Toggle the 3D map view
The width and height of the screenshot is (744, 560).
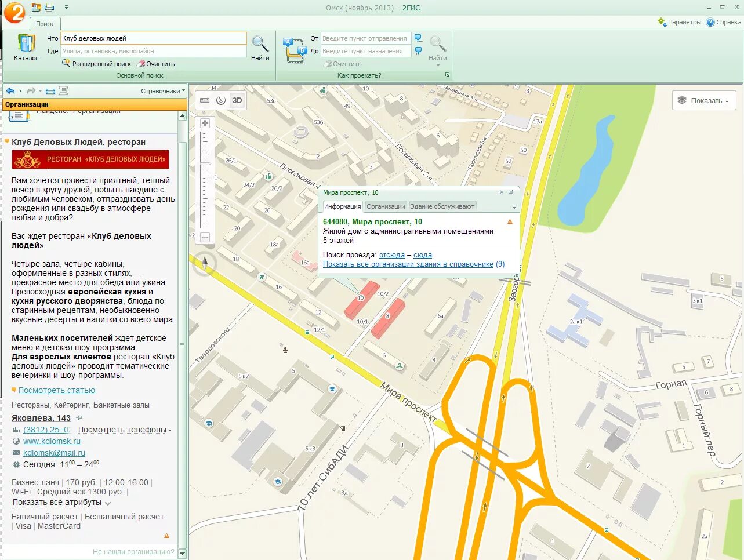(237, 100)
